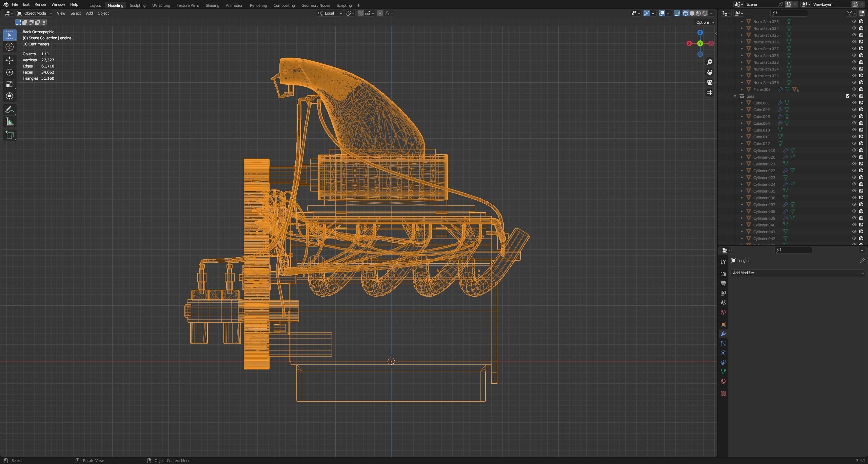Uncheck the gass collection exclude checkbox
Viewport: 868px width, 464px height.
[847, 96]
